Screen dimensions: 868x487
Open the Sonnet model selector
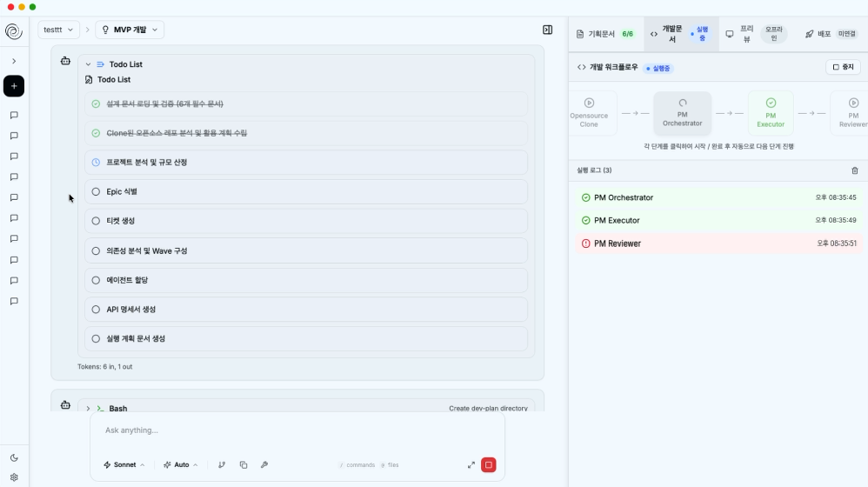coord(124,464)
